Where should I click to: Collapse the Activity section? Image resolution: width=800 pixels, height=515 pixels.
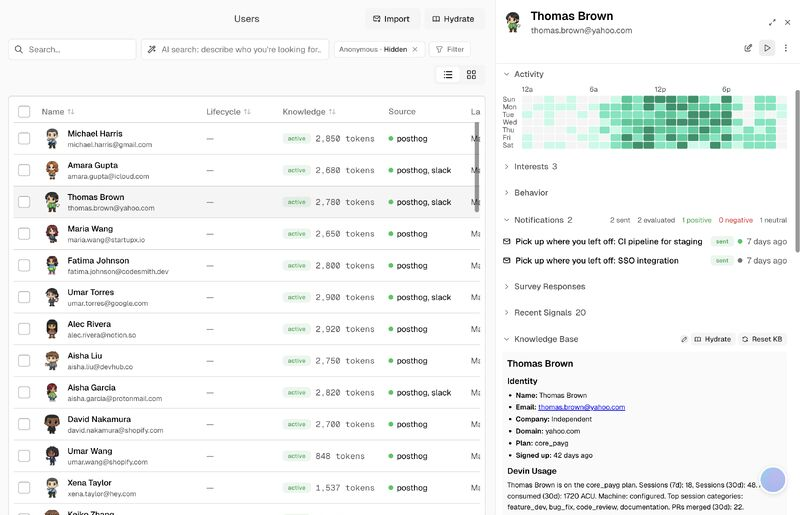tap(523, 74)
